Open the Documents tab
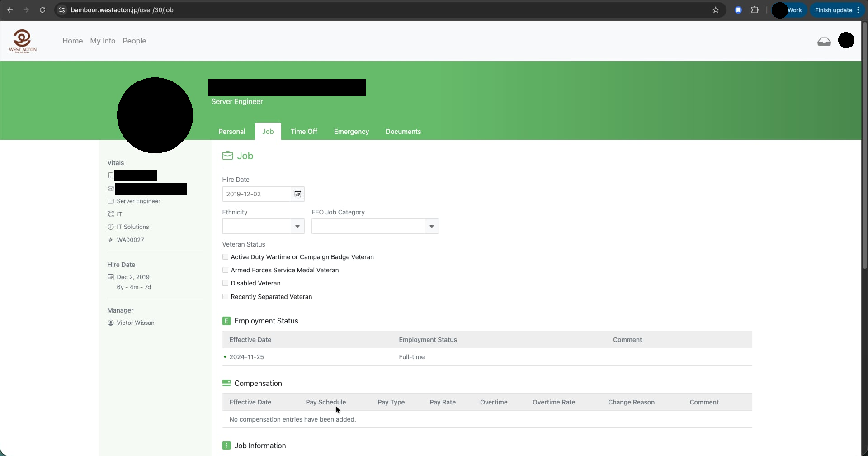The width and height of the screenshot is (868, 456). click(403, 132)
